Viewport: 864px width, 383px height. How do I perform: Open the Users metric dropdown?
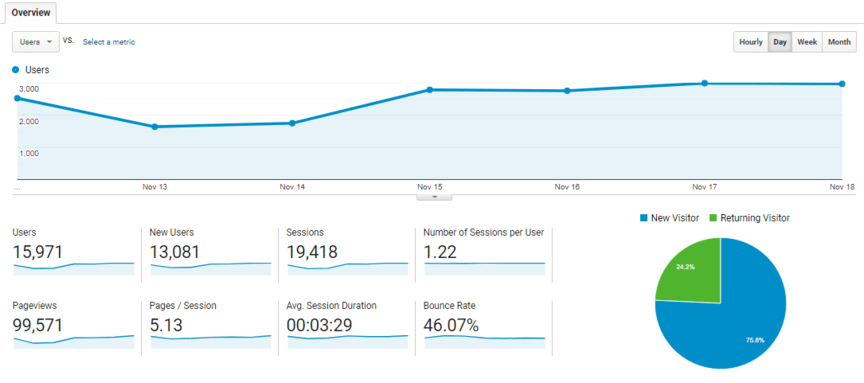pyautogui.click(x=36, y=42)
